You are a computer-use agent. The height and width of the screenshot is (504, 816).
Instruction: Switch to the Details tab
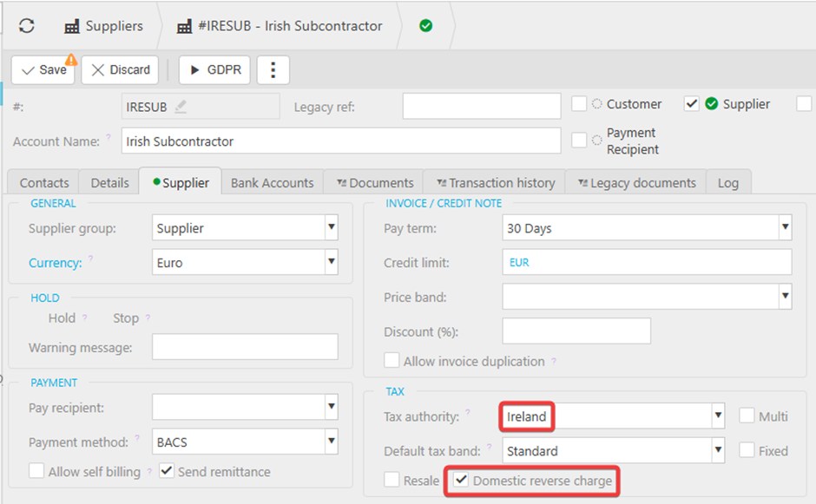click(109, 182)
